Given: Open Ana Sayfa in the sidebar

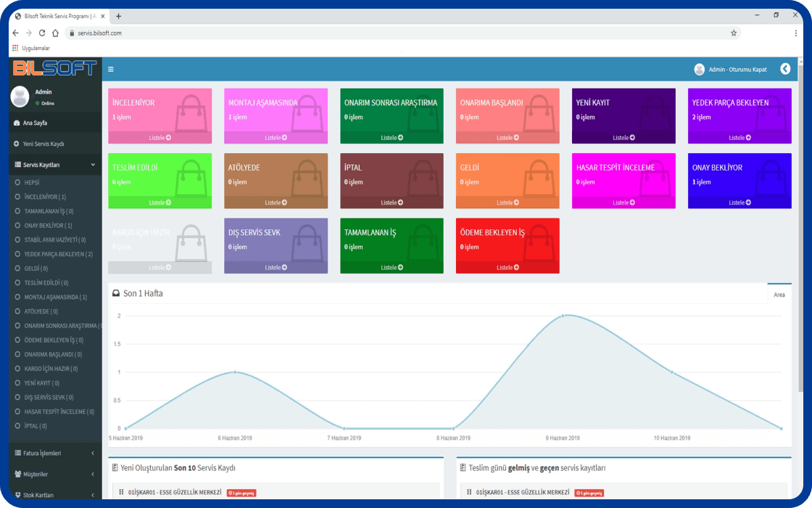Looking at the screenshot, I should 55,123.
